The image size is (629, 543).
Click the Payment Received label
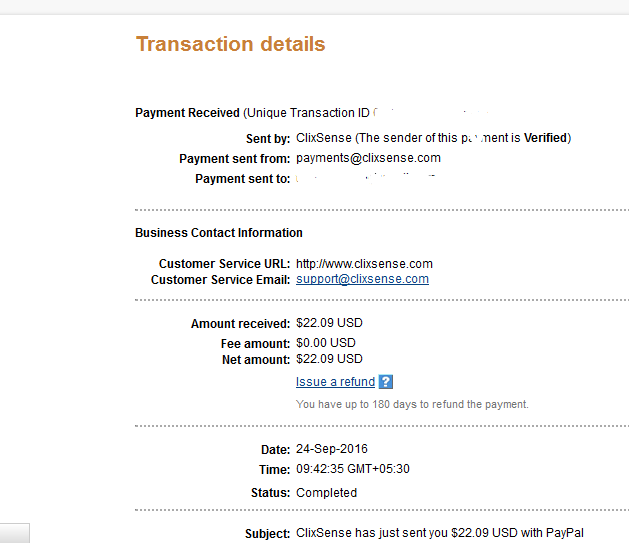(x=187, y=113)
